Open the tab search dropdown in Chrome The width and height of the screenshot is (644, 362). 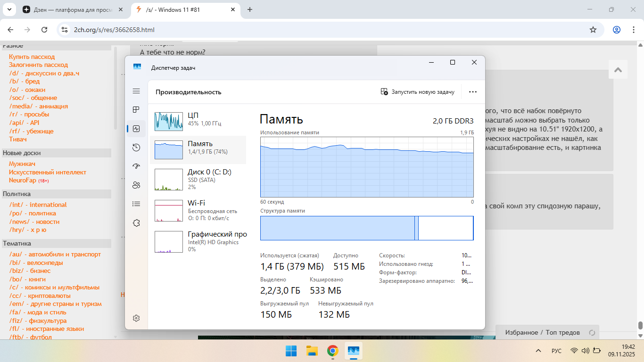[9, 9]
